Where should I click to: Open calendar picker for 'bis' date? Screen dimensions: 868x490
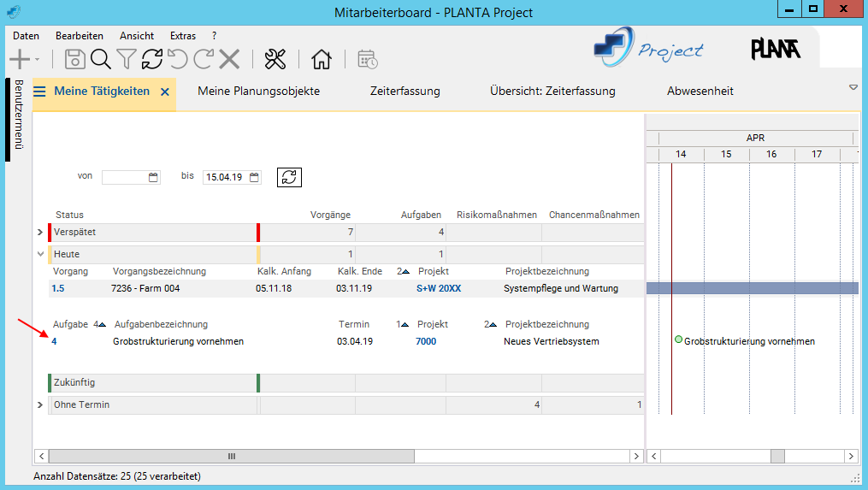pos(254,177)
